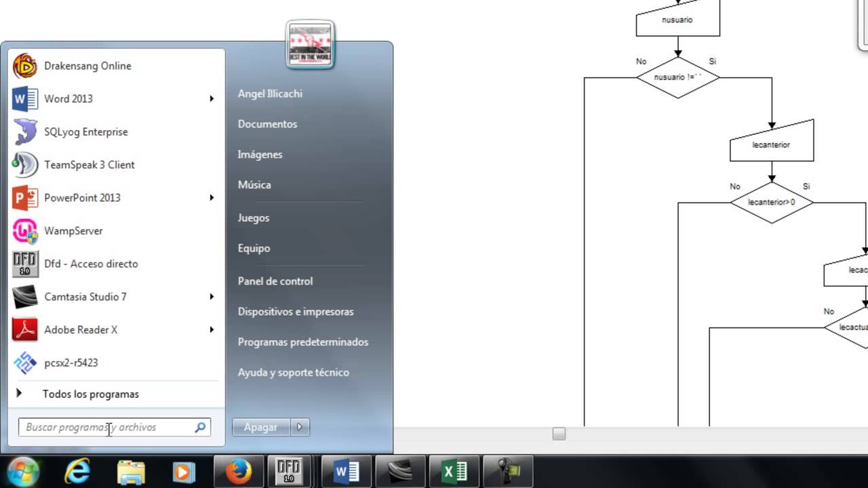Click the search magnifier icon
This screenshot has height=488, width=868.
pyautogui.click(x=200, y=428)
